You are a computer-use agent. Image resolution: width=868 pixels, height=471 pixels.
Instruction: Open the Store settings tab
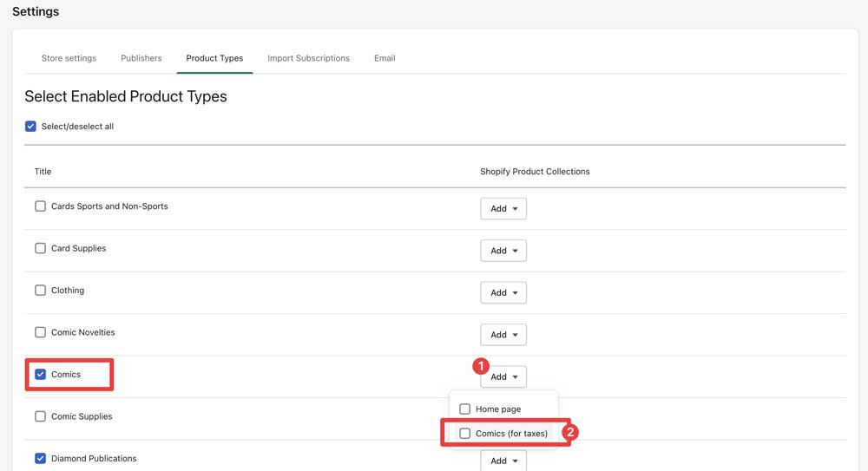pos(69,58)
